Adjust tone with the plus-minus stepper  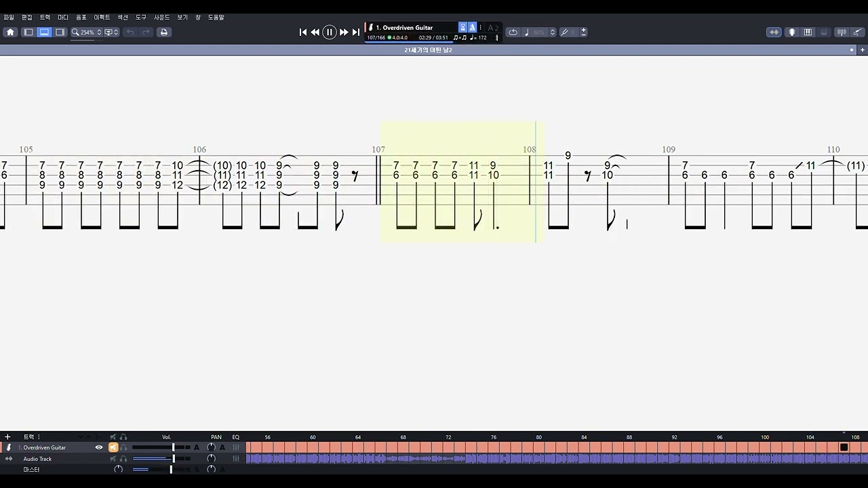point(583,32)
